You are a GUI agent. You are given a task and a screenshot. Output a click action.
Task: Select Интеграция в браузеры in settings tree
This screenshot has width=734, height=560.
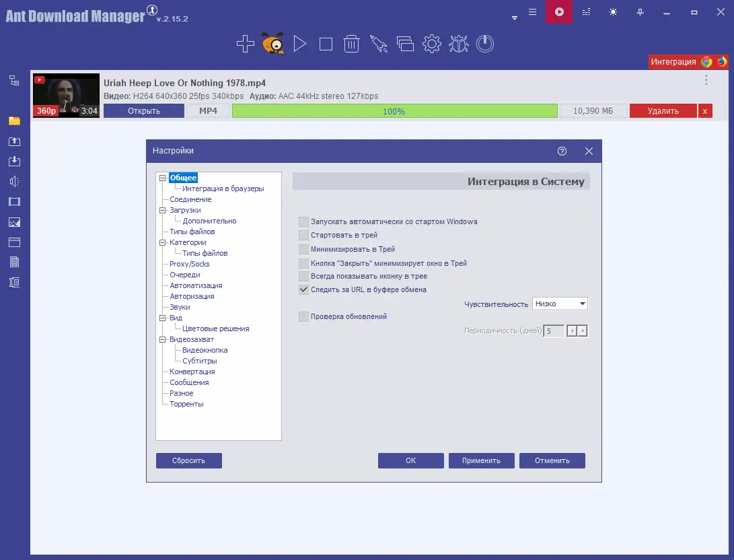[223, 188]
